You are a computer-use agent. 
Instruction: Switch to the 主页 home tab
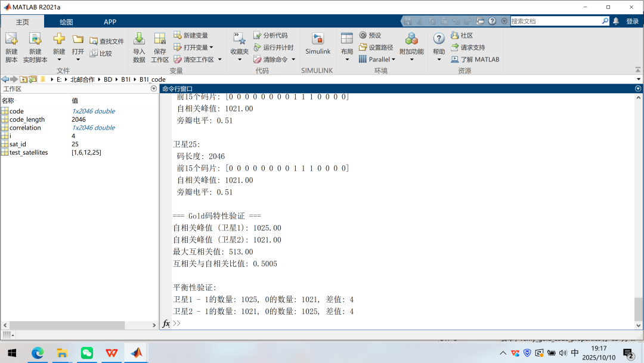(23, 21)
